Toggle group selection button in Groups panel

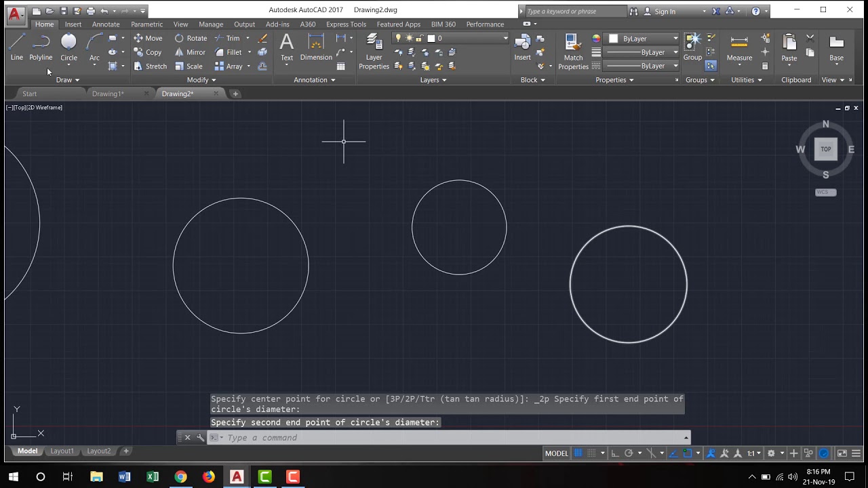pyautogui.click(x=710, y=66)
